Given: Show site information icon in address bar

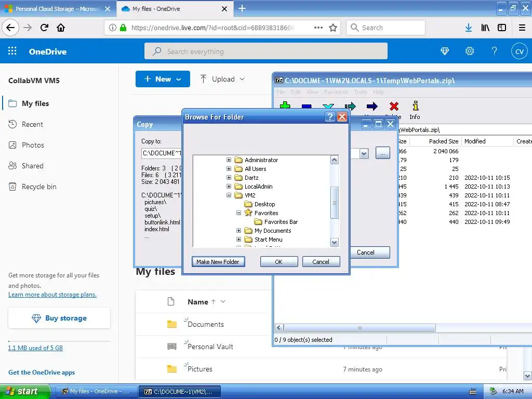Looking at the screenshot, I should pos(112,28).
